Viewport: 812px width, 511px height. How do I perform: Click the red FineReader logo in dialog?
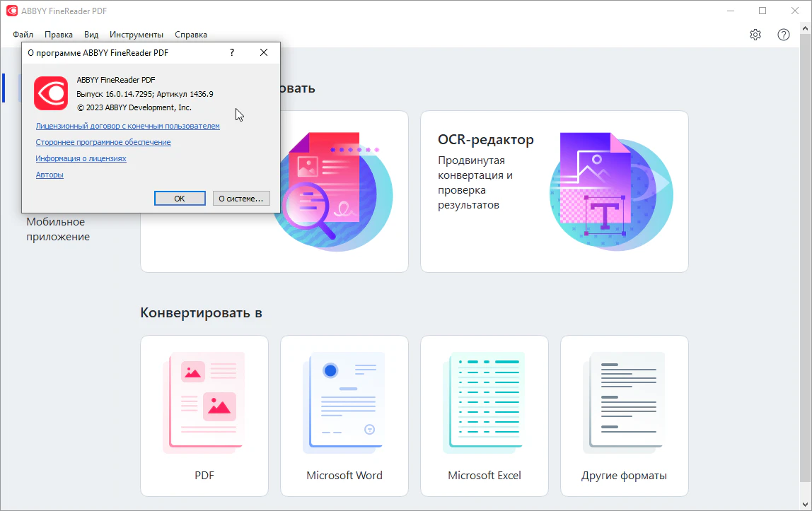(51, 93)
